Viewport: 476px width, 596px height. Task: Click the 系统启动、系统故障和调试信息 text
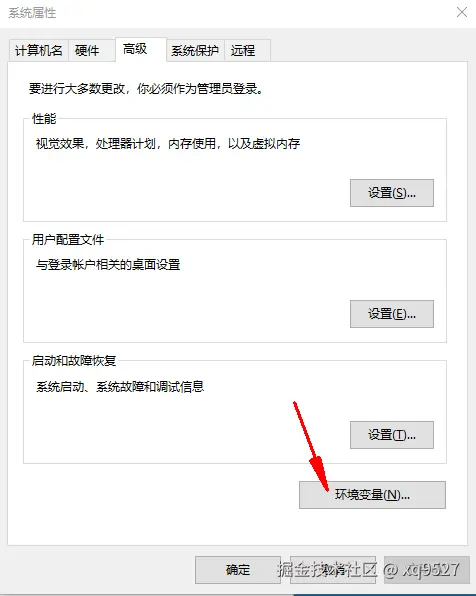[120, 387]
